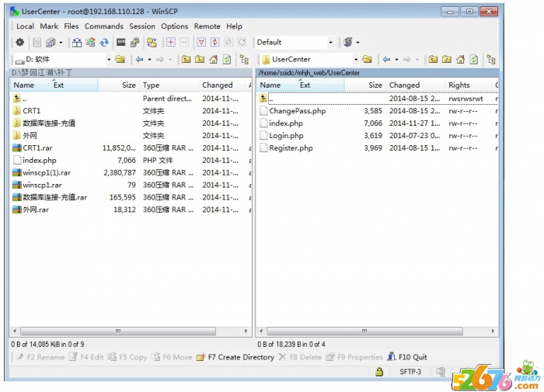Open remote directory folder icon beside UserCenter

pyautogui.click(x=367, y=59)
